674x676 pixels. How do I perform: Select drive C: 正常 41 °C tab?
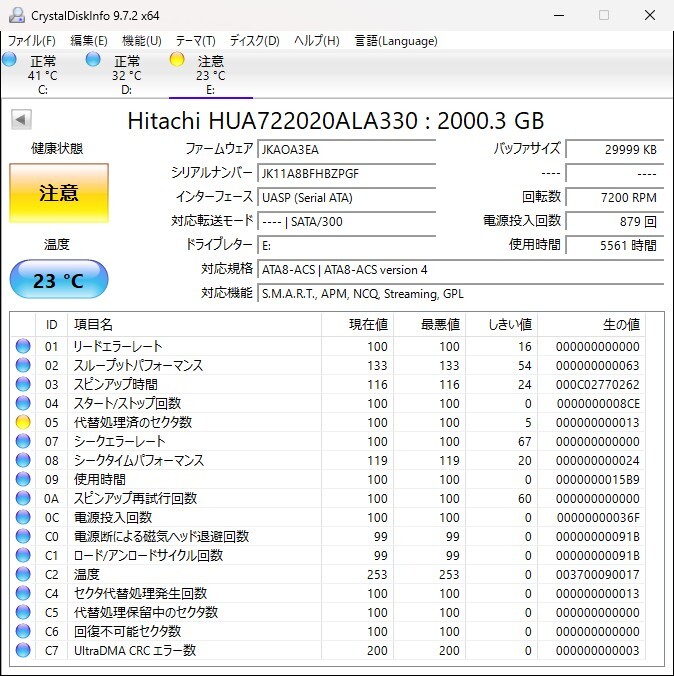[43, 75]
